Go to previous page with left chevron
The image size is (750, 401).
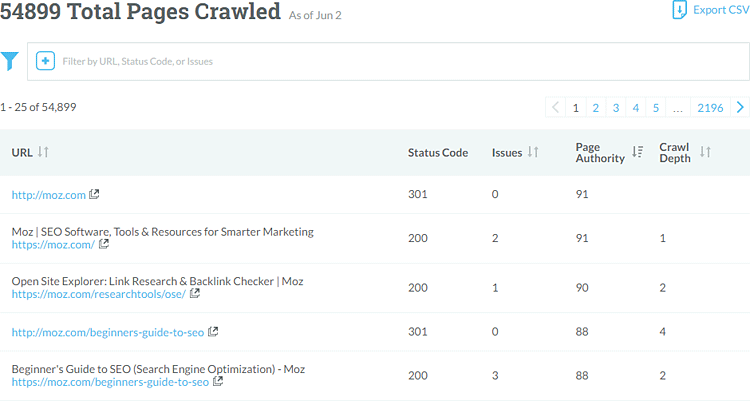tap(556, 107)
